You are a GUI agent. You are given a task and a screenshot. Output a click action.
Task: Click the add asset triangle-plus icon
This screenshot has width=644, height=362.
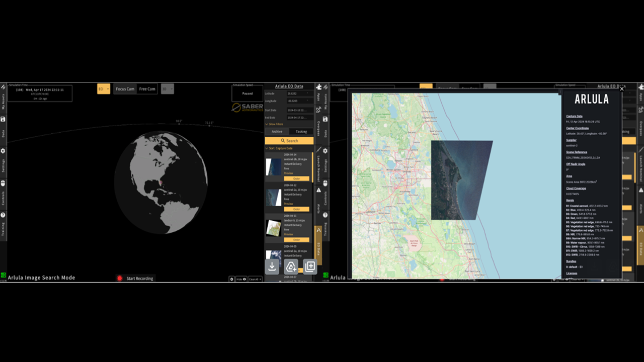tap(291, 266)
